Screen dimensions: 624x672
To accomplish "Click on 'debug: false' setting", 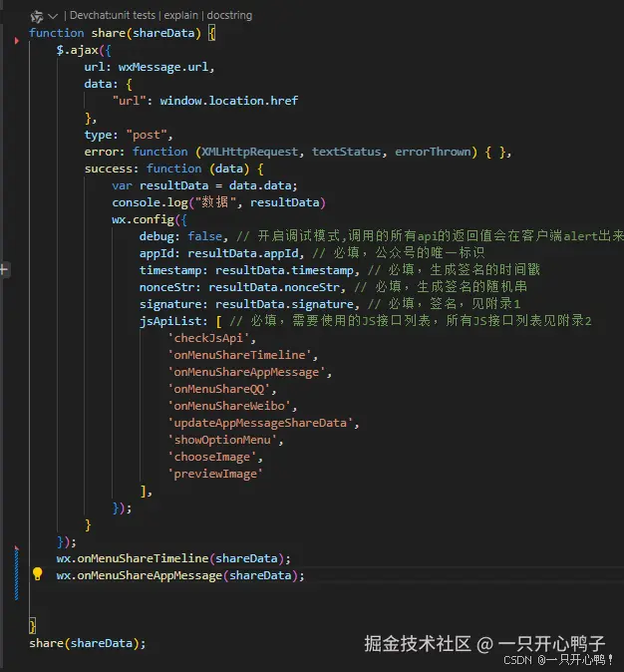I will point(180,236).
